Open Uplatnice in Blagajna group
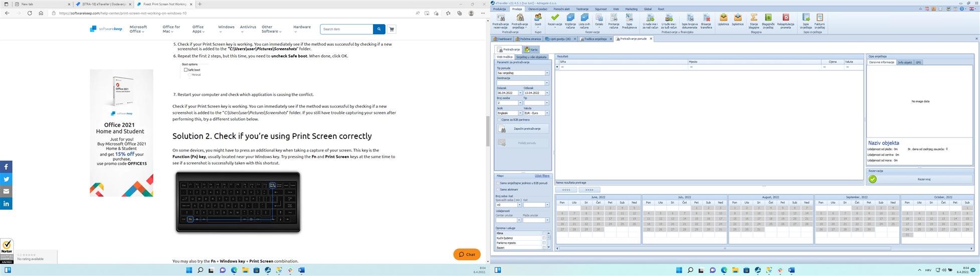 (723, 20)
